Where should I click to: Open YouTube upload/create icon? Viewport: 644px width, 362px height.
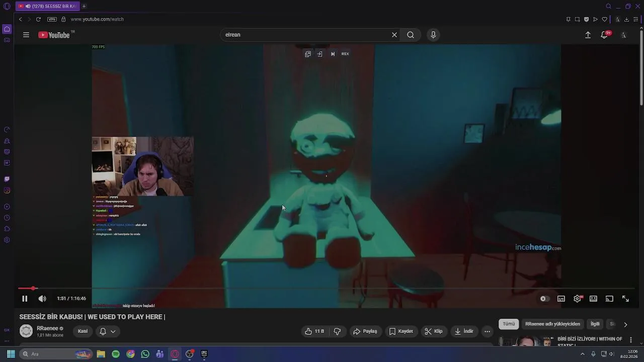(x=588, y=35)
